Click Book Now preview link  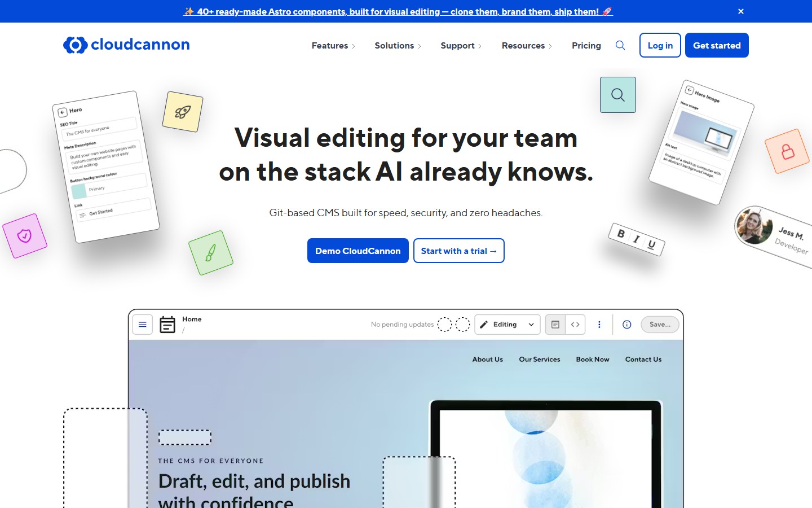pos(593,360)
